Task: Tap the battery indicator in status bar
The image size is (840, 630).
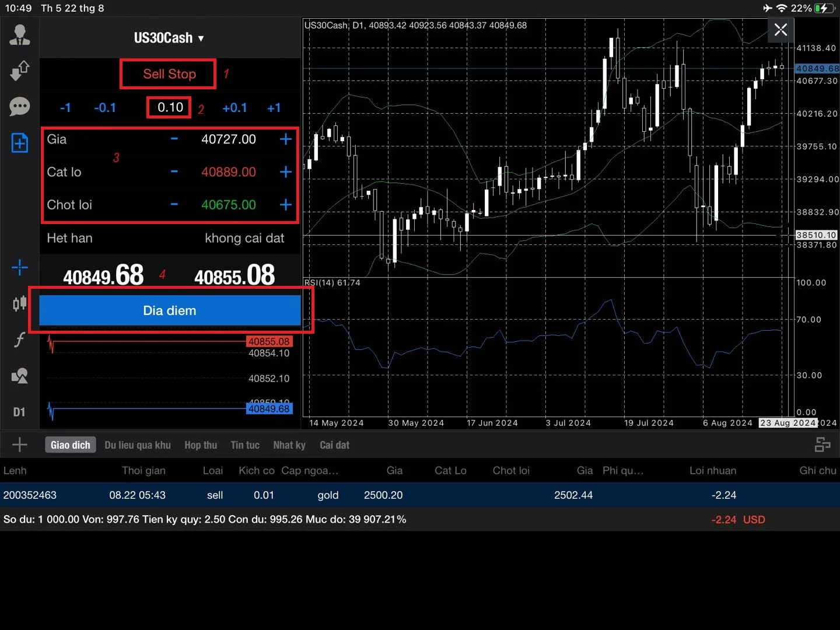Action: click(x=824, y=8)
